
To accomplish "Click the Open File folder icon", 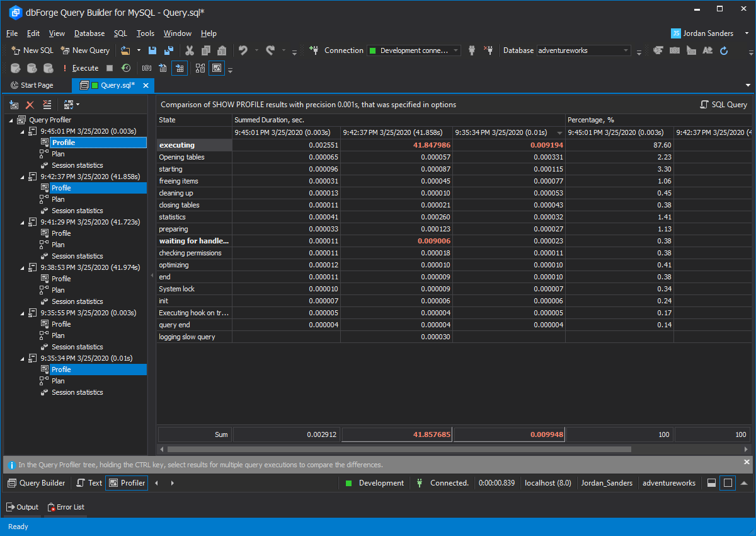I will (x=125, y=50).
